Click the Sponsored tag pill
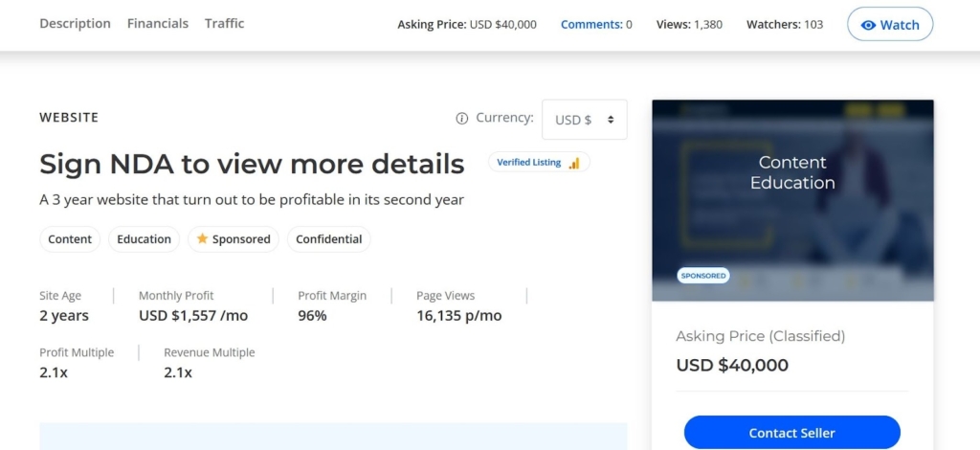The width and height of the screenshot is (980, 450). (x=234, y=239)
